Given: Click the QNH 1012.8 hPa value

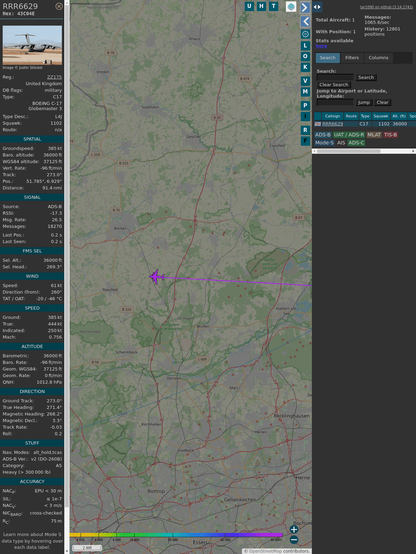Looking at the screenshot, I should pos(49,382).
